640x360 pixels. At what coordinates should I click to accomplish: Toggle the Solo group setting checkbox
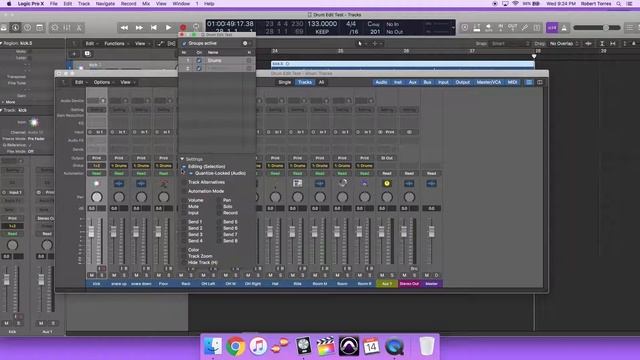[219, 207]
